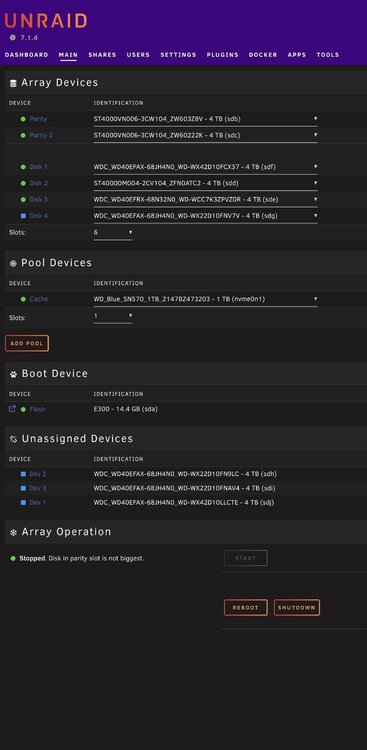This screenshot has height=750, width=367.
Task: Open the Shares tab
Action: point(102,55)
